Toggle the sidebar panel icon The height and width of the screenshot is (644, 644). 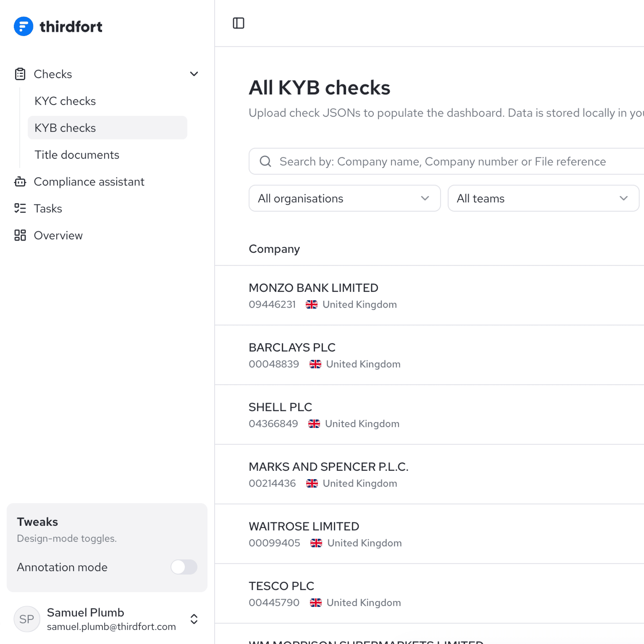click(238, 23)
